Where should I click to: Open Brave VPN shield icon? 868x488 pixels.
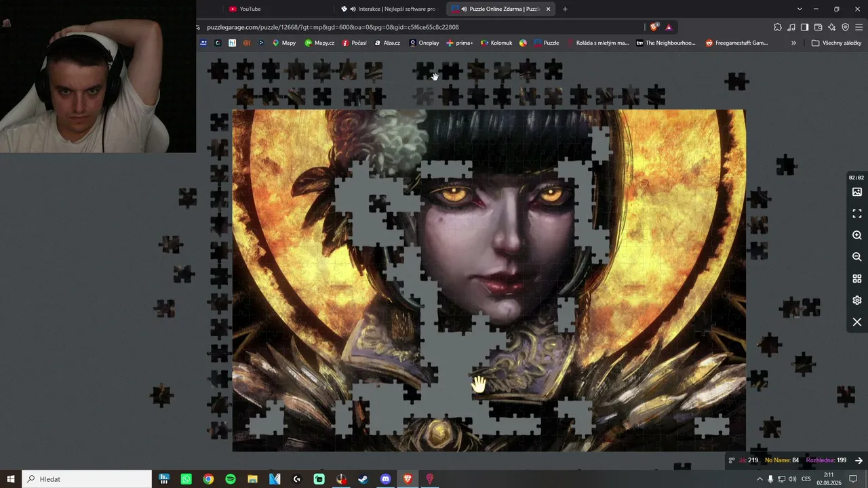coord(845,27)
